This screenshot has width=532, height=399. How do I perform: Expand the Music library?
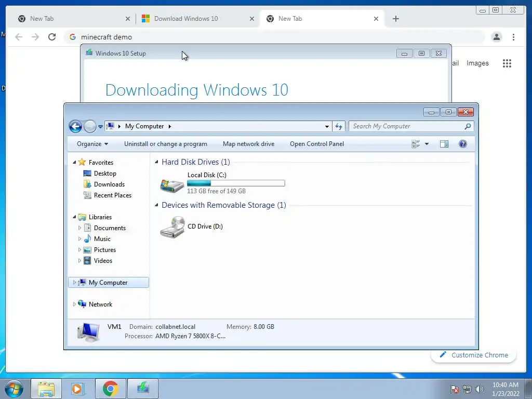click(79, 239)
